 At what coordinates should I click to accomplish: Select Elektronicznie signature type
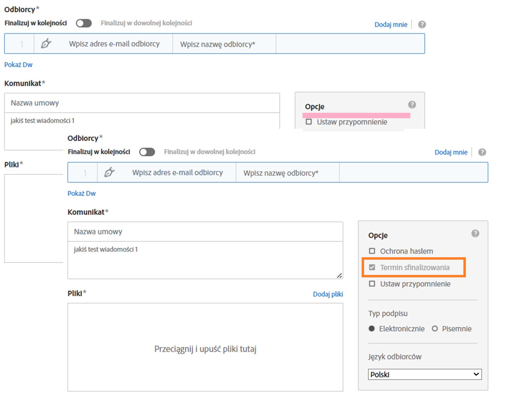pyautogui.click(x=371, y=329)
